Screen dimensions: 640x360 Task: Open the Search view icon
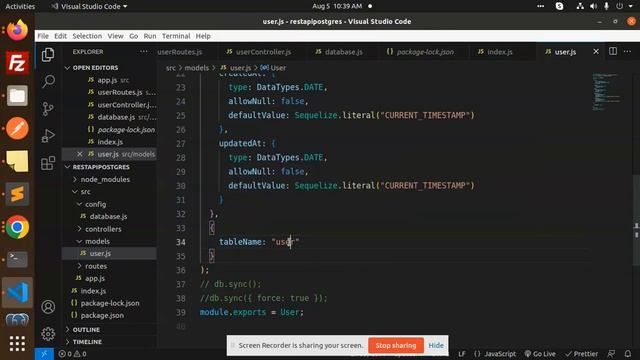click(x=48, y=81)
